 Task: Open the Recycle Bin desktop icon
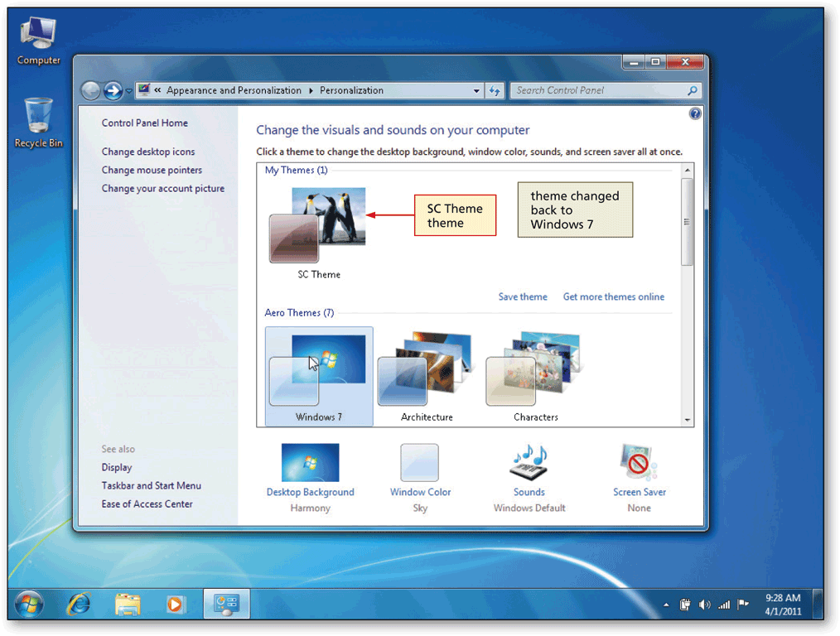point(38,123)
